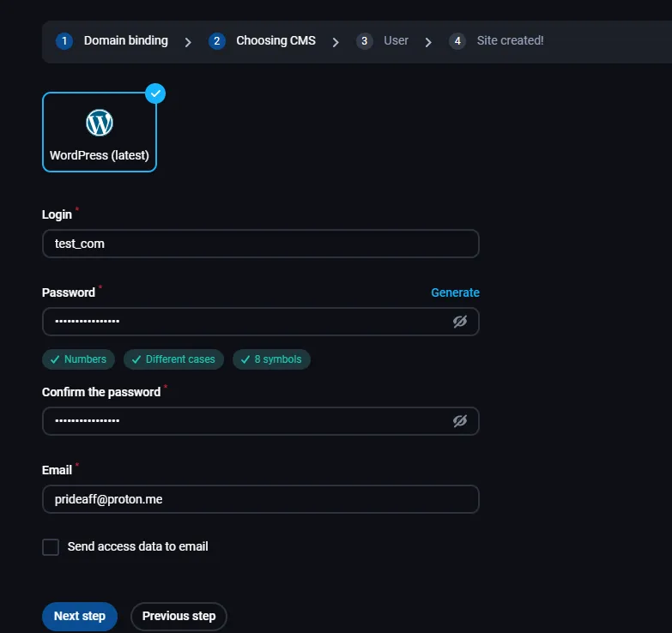Click the Generate password link
This screenshot has height=633, width=672.
(x=455, y=292)
